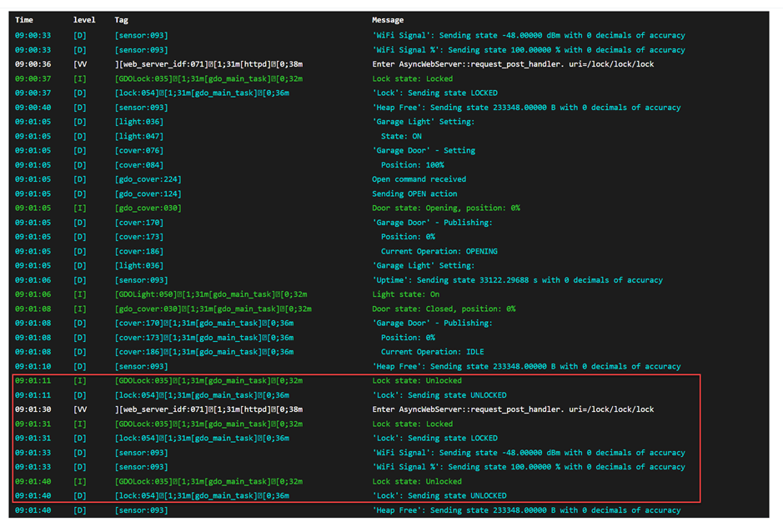The width and height of the screenshot is (783, 532).
Task: Click 'Lock state: Locked' at 09:01:31
Action: coord(412,424)
